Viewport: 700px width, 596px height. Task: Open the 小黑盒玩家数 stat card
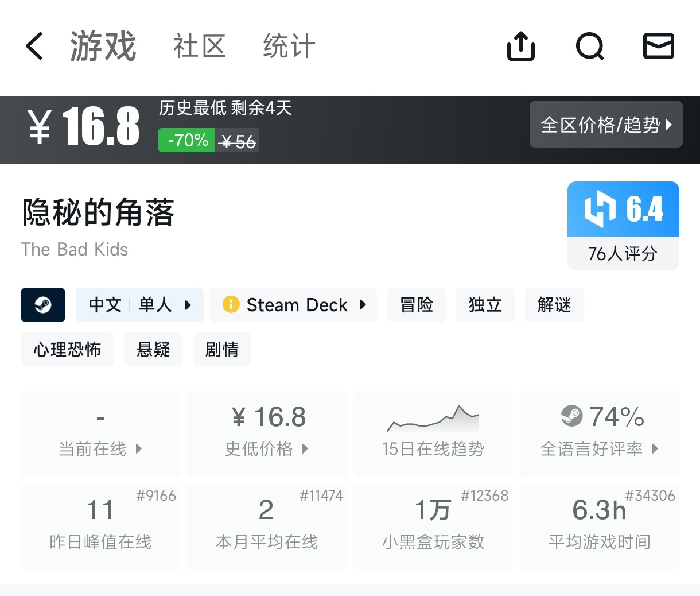pos(433,527)
